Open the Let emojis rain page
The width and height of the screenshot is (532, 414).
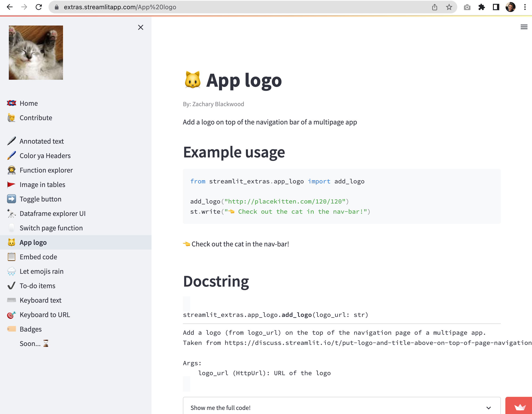pos(41,271)
